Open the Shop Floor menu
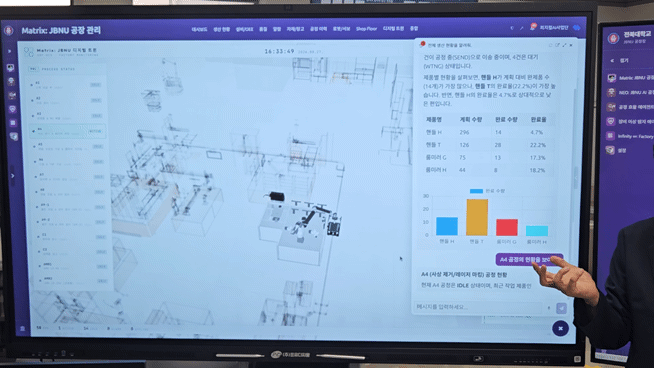This screenshot has width=654, height=368. tap(366, 29)
